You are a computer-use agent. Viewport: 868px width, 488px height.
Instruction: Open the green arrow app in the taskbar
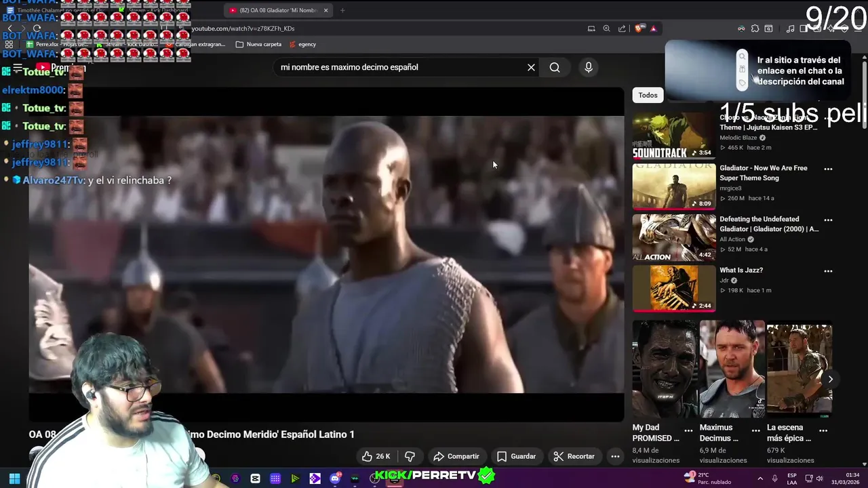295,479
